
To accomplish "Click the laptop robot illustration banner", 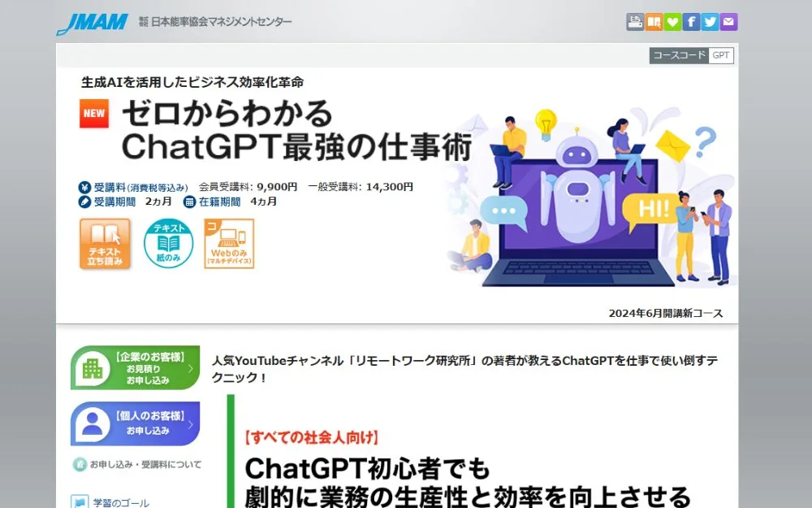I will [x=590, y=197].
